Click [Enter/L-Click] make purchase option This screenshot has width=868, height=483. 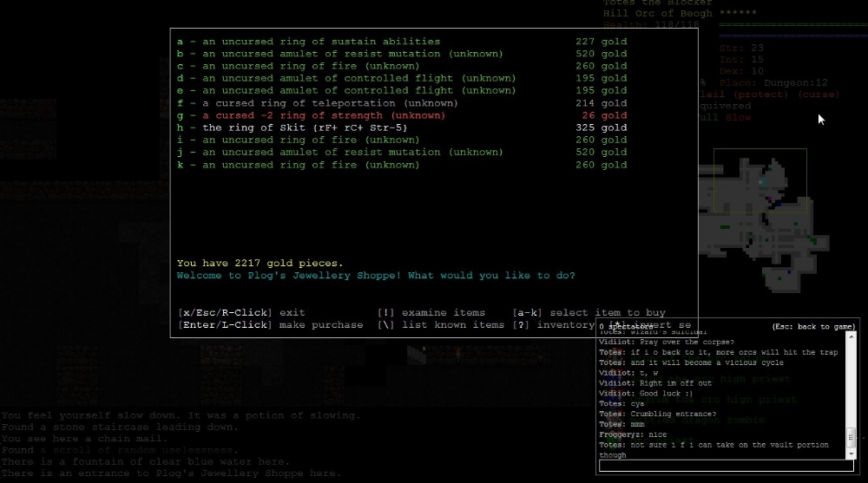click(271, 325)
